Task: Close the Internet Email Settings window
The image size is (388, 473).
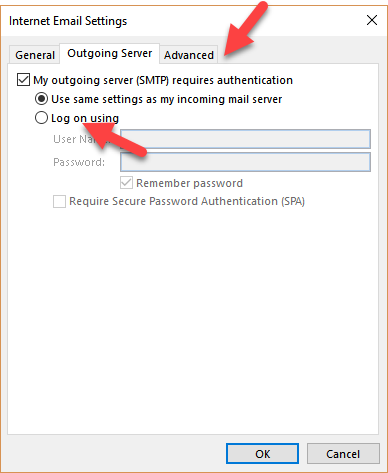Action: 372,20
